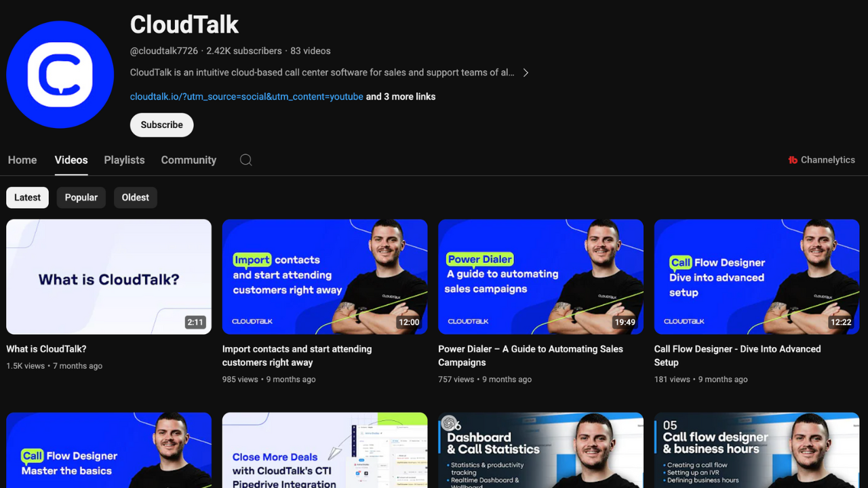Screen dimensions: 868x488
Task: Expand the channel description chevron arrow
Action: (526, 73)
